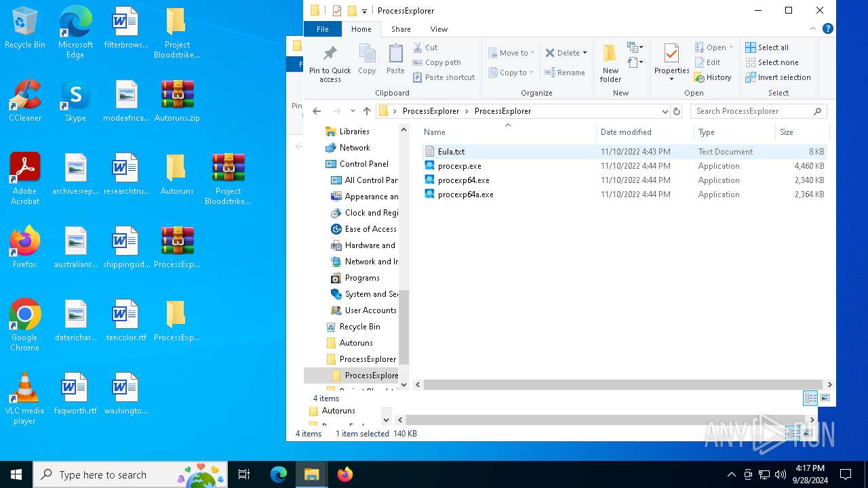Select the Eula.txt file
This screenshot has width=868, height=488.
coord(451,152)
